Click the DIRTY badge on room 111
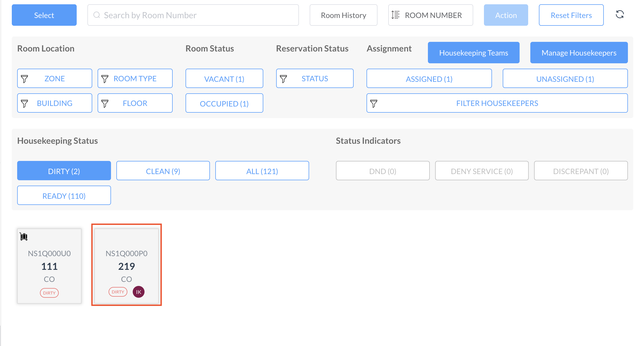 49,293
